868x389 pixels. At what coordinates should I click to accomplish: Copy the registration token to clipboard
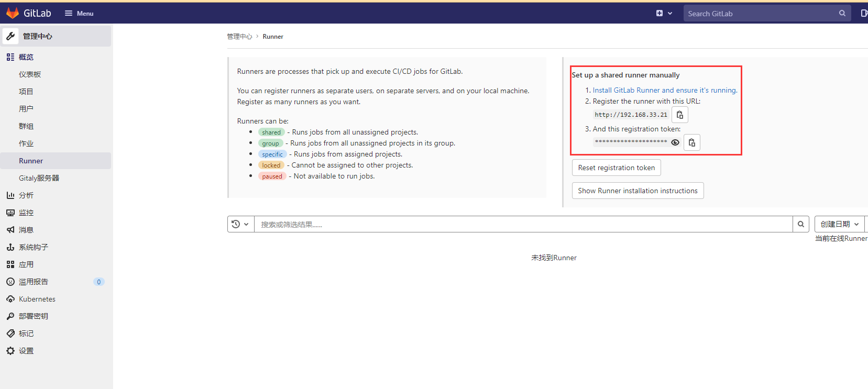pos(691,142)
